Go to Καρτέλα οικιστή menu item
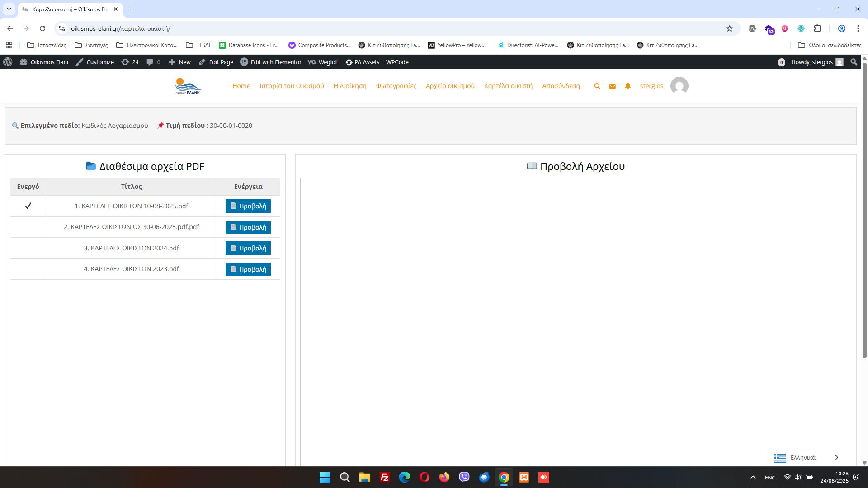The image size is (868, 488). pyautogui.click(x=508, y=86)
